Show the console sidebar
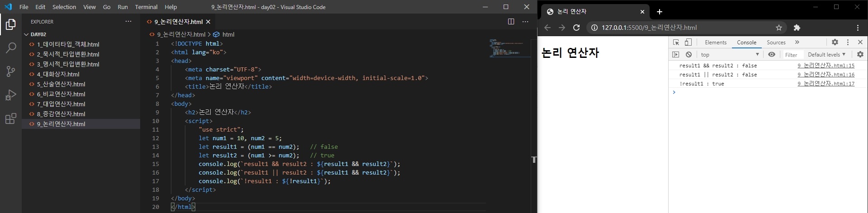This screenshot has height=213, width=868. pos(675,54)
